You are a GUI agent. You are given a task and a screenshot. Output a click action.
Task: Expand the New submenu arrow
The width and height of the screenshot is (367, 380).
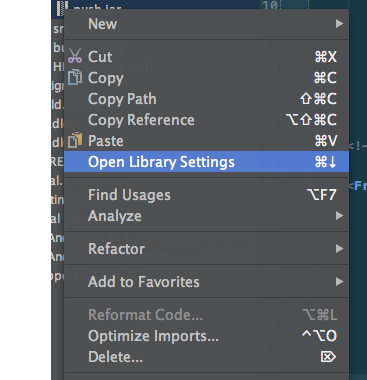[339, 24]
